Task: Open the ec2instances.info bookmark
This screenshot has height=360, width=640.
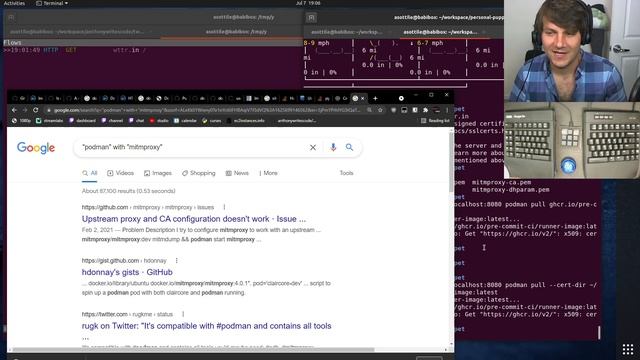Action: tap(246, 121)
